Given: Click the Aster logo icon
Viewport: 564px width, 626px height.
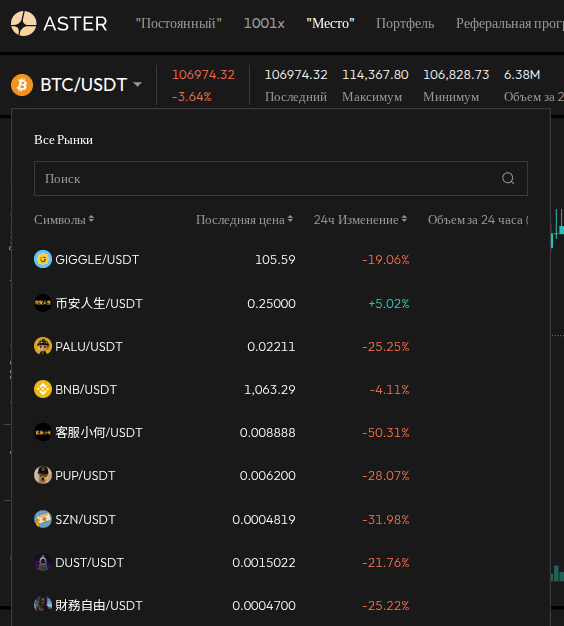Looking at the screenshot, I should [24, 24].
